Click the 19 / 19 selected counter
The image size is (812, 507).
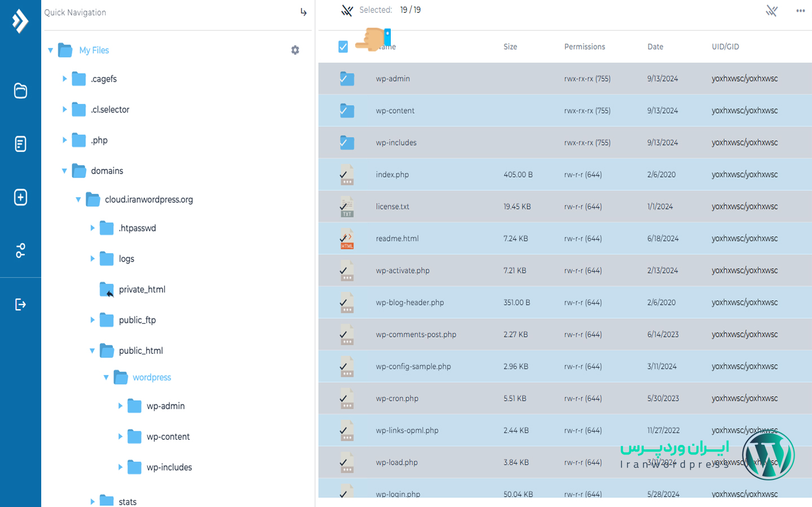pos(410,10)
